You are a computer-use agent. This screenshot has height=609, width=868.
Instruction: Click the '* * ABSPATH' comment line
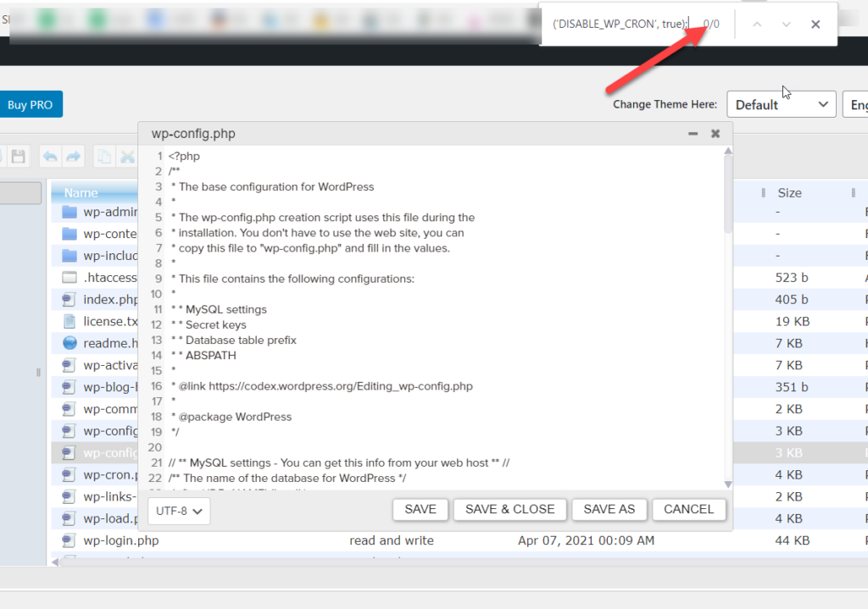203,355
